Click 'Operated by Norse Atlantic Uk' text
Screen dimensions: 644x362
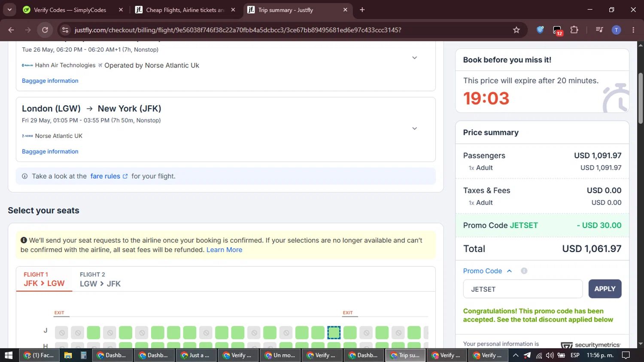(x=152, y=65)
